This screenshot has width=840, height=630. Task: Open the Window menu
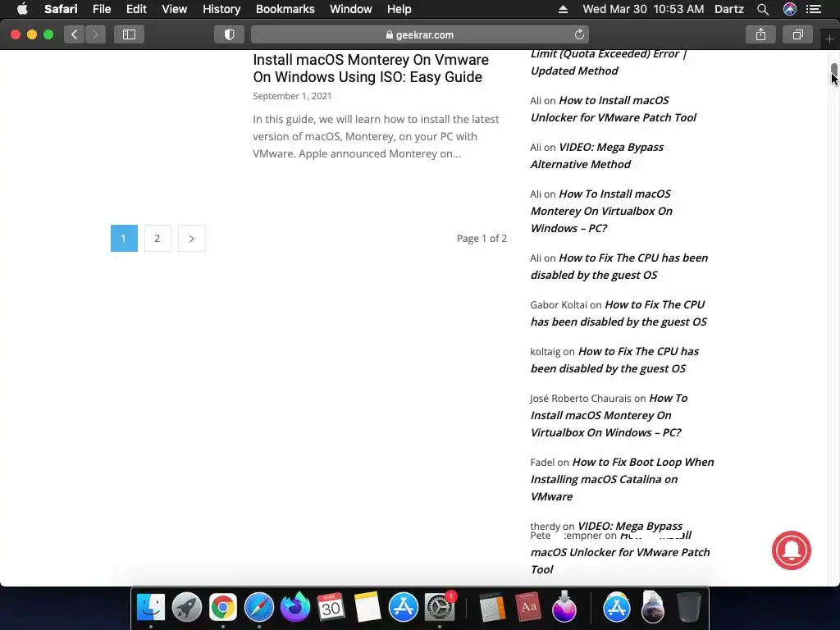pos(350,9)
